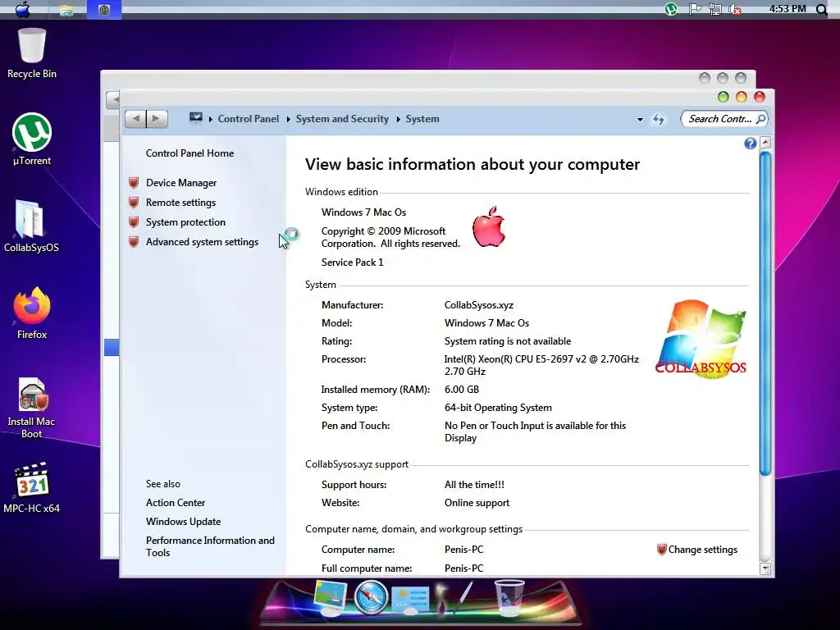Click the scrollbar up arrow

(765, 143)
